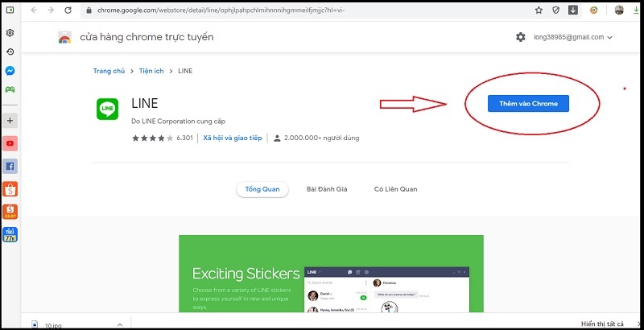Add a new sidebar shortcut with plus

pos(10,121)
